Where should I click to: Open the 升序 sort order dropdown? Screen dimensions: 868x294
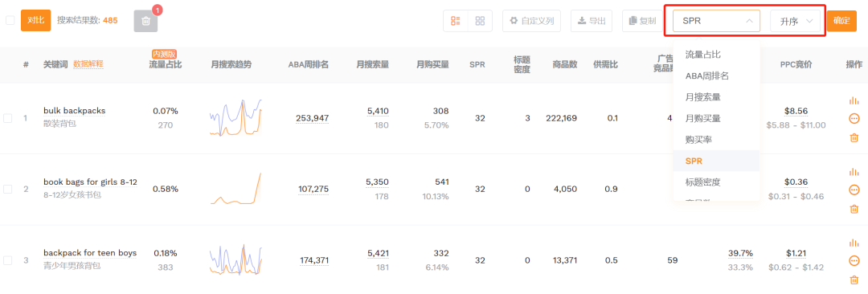click(x=796, y=21)
